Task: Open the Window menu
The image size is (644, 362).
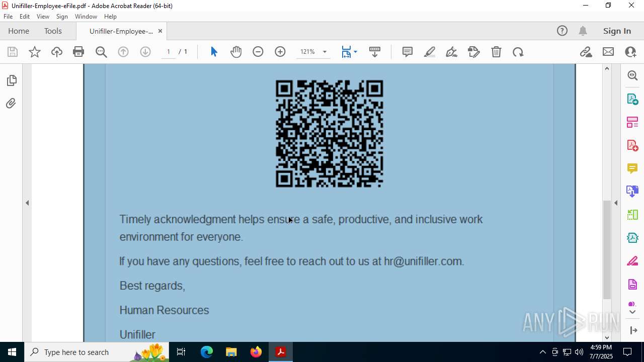Action: click(86, 17)
